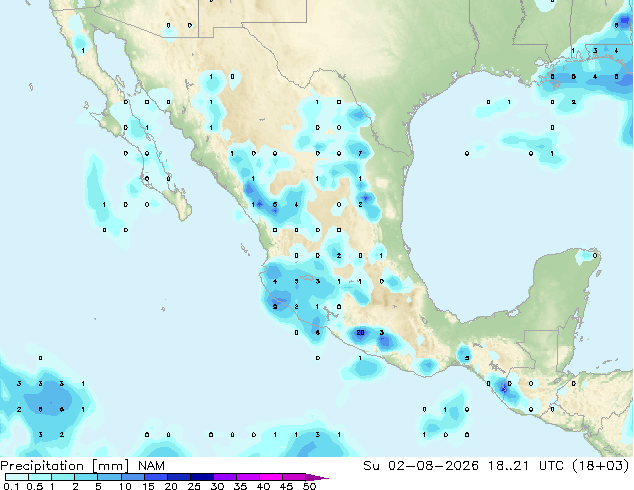634x490 pixels.
Task: Click the 1 value on northern Baja California
Action: point(83,51)
